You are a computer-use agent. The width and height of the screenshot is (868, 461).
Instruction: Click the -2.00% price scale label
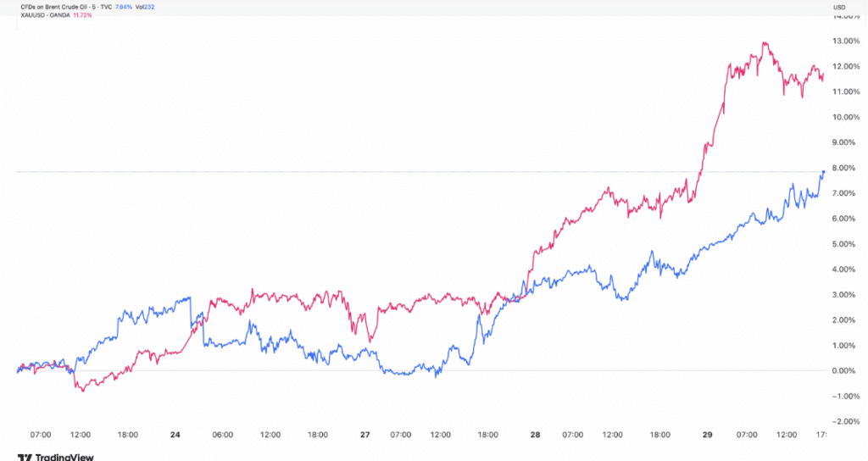(x=846, y=421)
